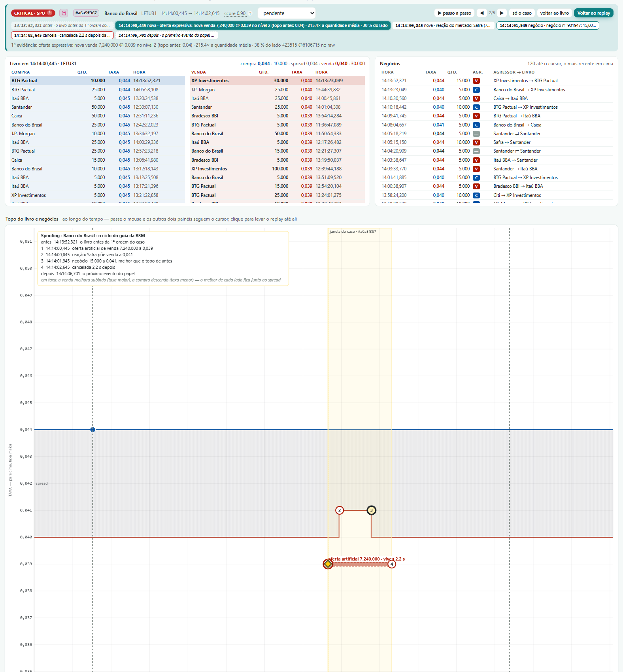Click the red V aggressor icon in the first trade row
623x672 pixels.
point(476,81)
